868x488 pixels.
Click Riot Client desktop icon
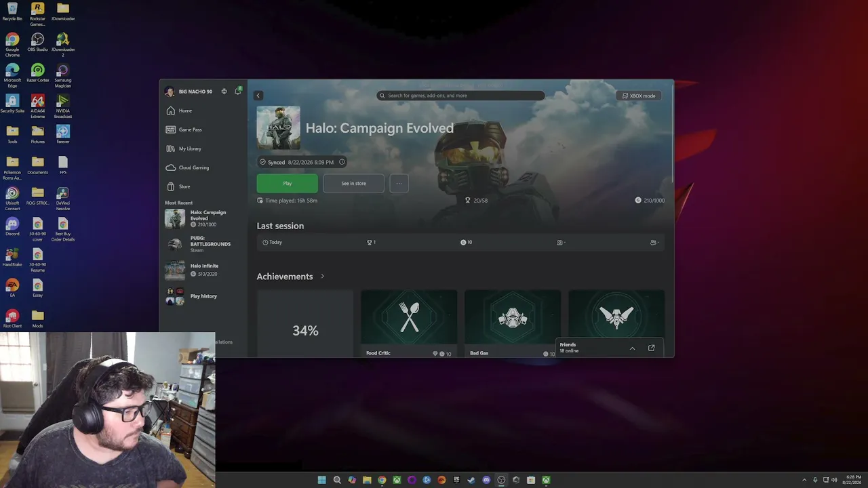(x=12, y=319)
